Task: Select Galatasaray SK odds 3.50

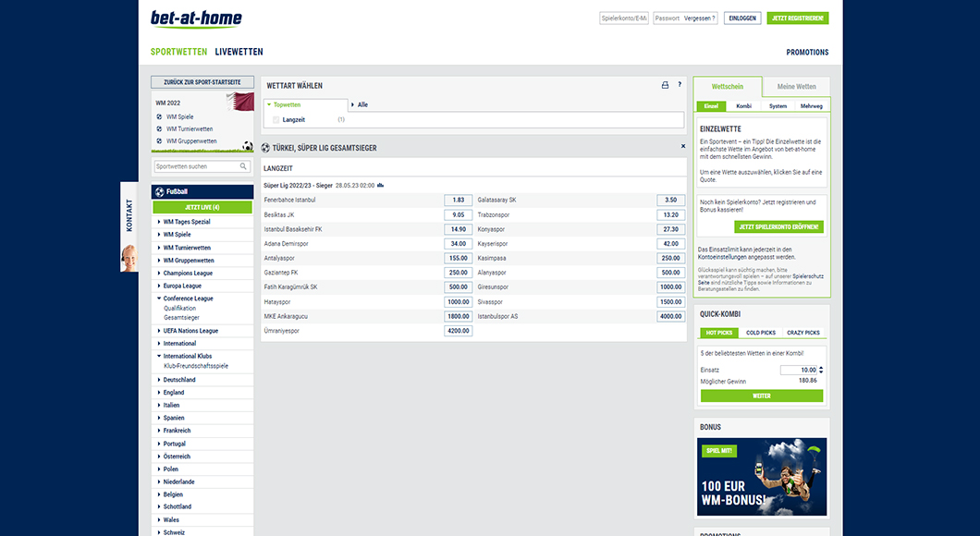Action: click(x=670, y=200)
